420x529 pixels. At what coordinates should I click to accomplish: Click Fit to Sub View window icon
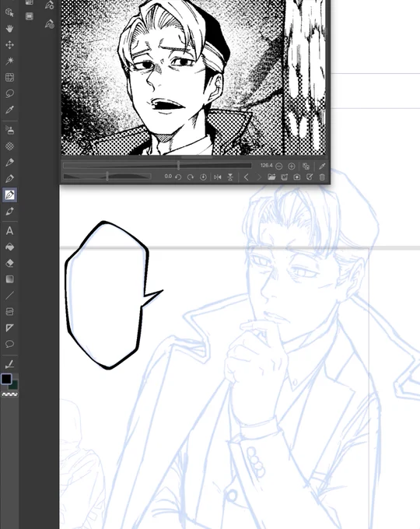pos(306,166)
